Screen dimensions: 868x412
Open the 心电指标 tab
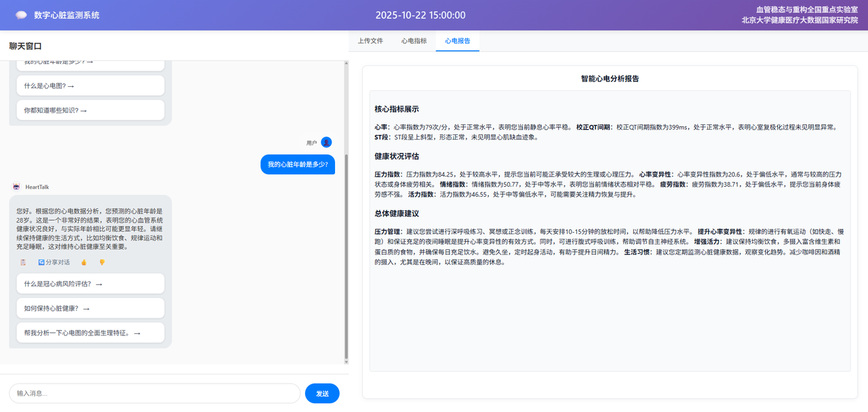coord(414,41)
